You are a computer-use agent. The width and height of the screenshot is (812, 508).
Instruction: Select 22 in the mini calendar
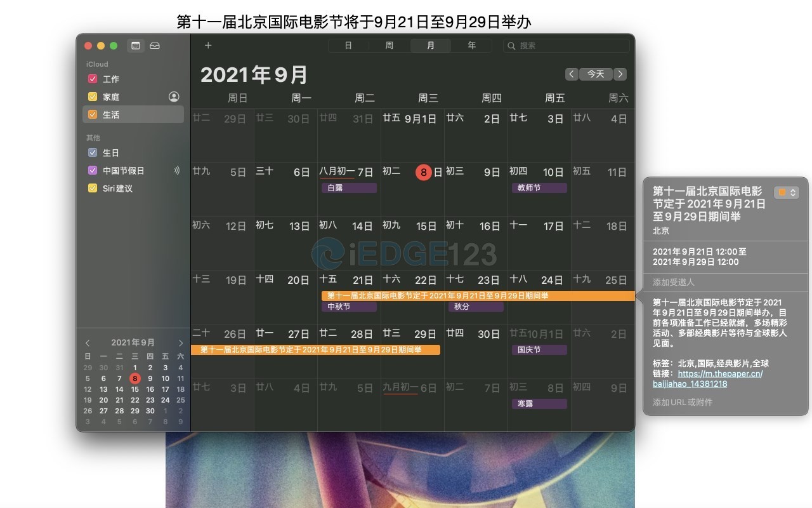[134, 400]
